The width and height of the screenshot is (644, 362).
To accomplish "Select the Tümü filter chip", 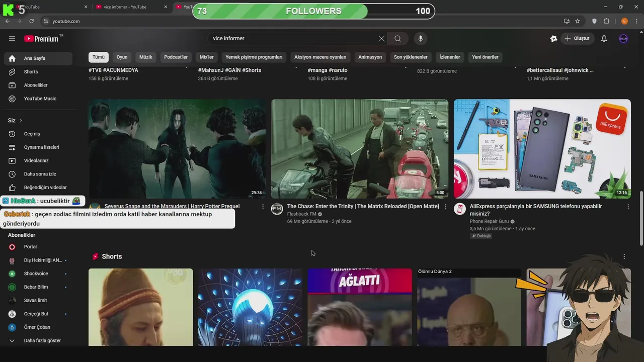I will point(99,57).
